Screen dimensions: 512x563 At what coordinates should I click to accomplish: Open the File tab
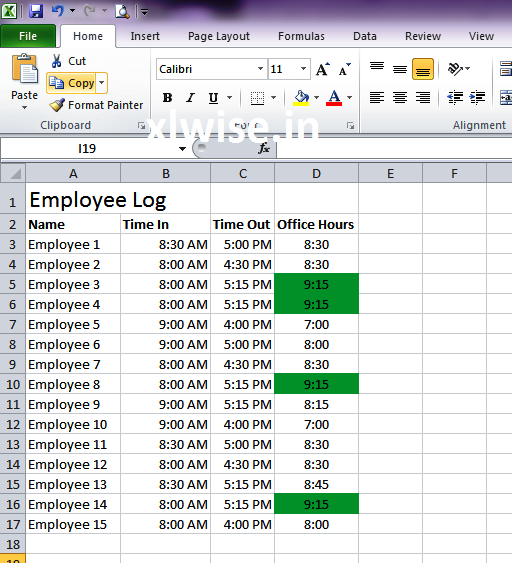28,36
